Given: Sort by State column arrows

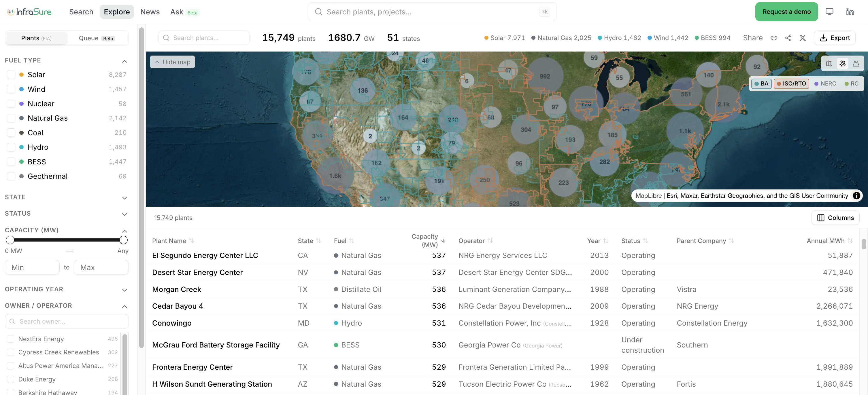Looking at the screenshot, I should [x=318, y=241].
